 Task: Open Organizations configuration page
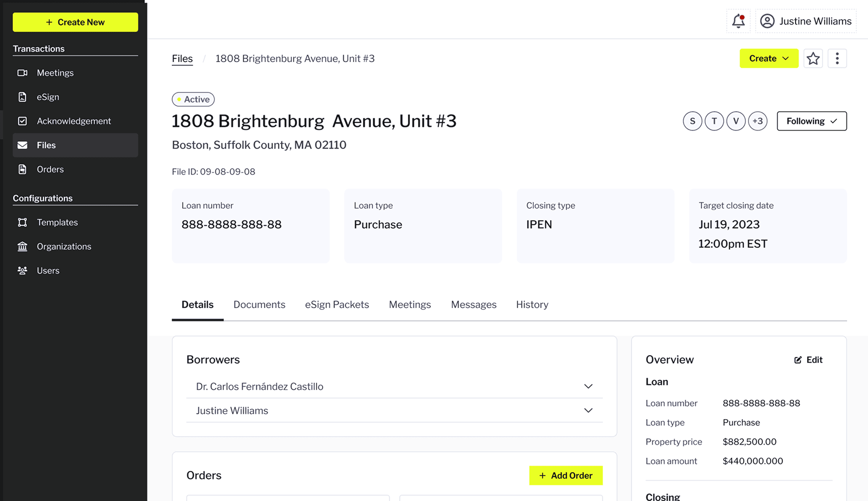pyautogui.click(x=64, y=246)
